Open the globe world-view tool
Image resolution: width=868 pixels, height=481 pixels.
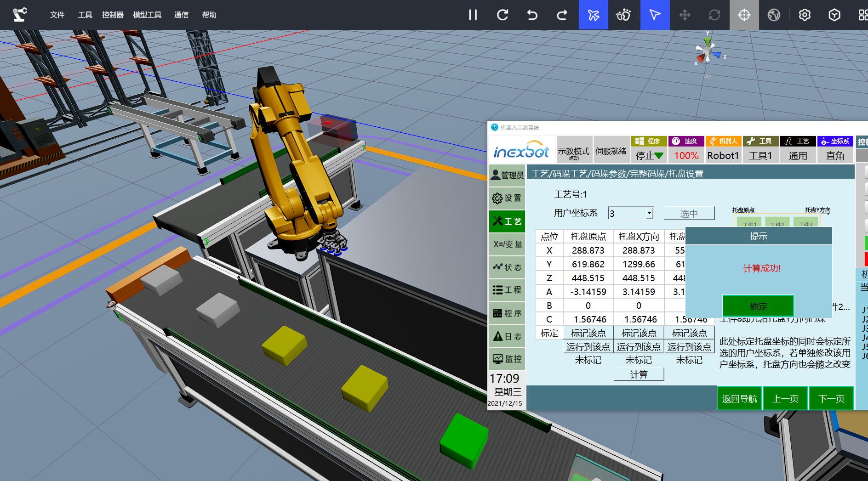(774, 15)
